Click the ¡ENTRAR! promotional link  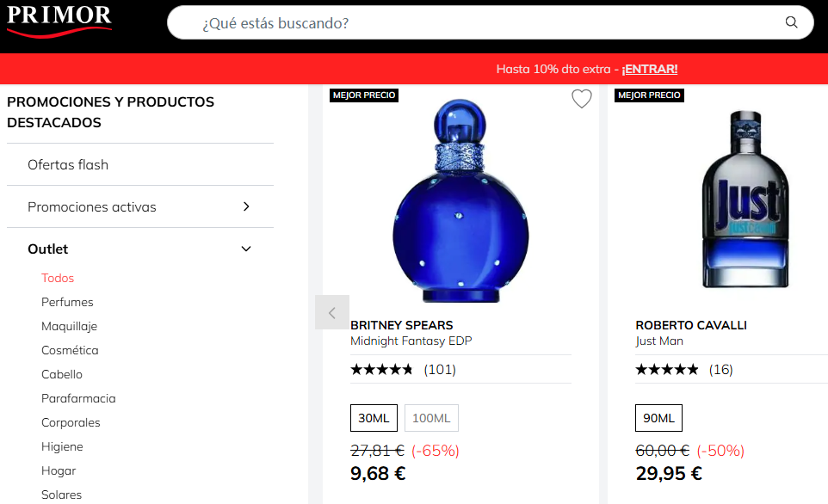[650, 69]
